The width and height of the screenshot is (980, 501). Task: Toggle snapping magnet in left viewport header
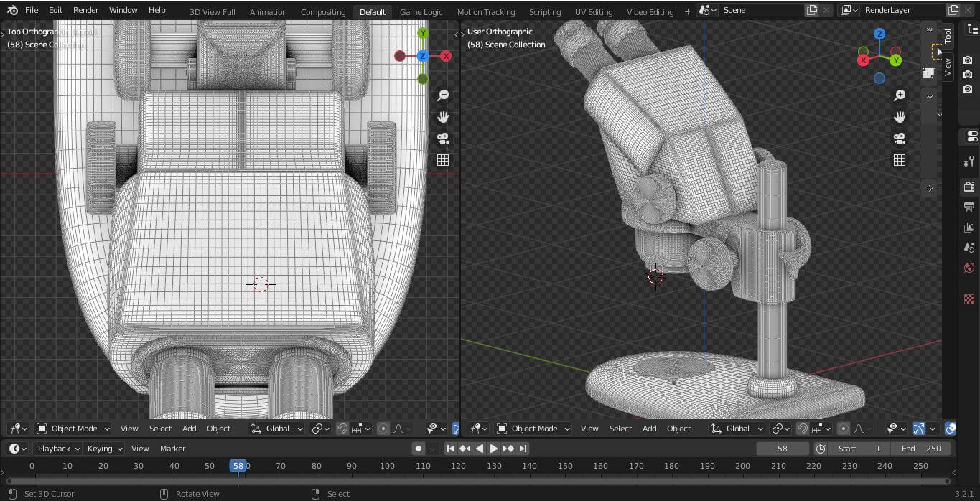point(342,429)
